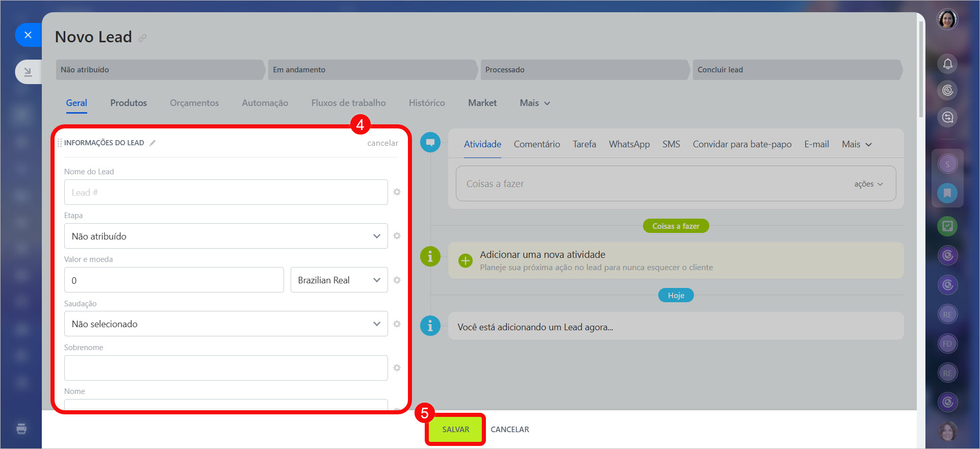Select the WhatsApp timeline tab
980x449 pixels.
pos(629,144)
